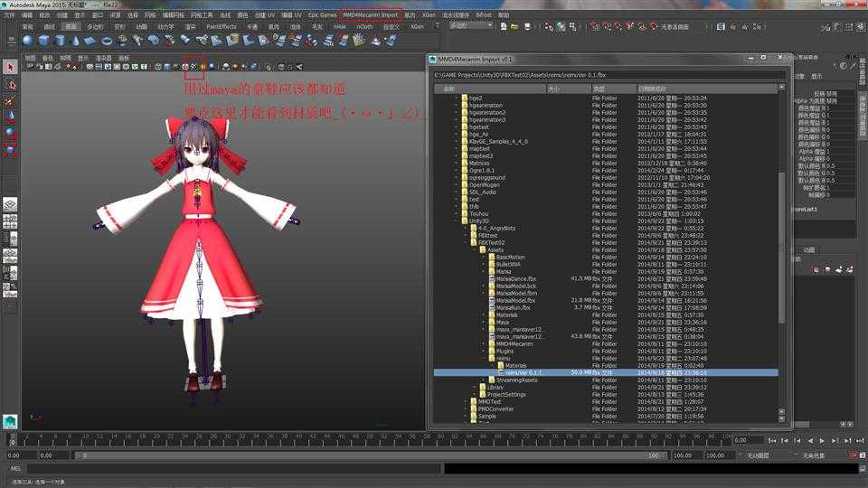Viewport: 868px width, 488px height.
Task: Click the Touhou folder icon
Action: click(465, 213)
